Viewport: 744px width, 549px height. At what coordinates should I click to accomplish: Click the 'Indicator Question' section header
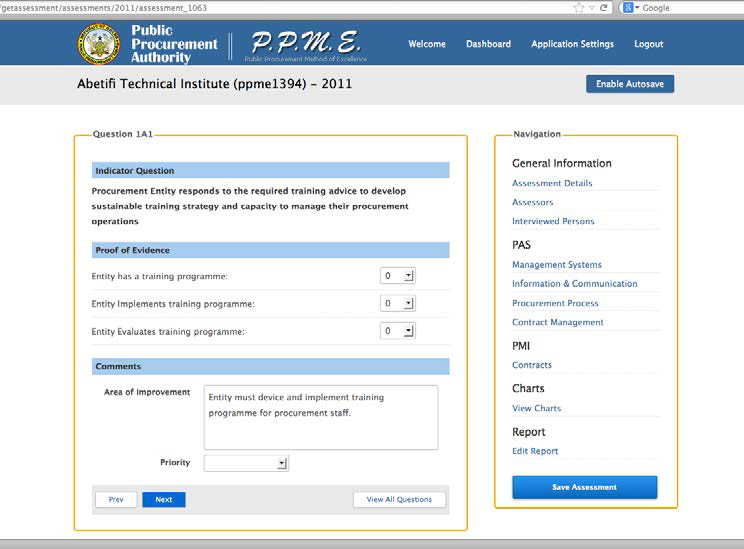(x=270, y=170)
